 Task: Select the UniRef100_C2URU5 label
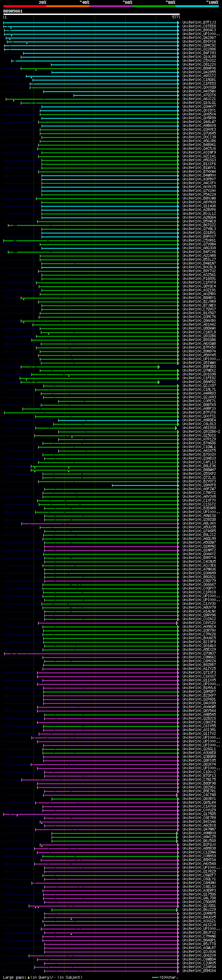point(199,963)
